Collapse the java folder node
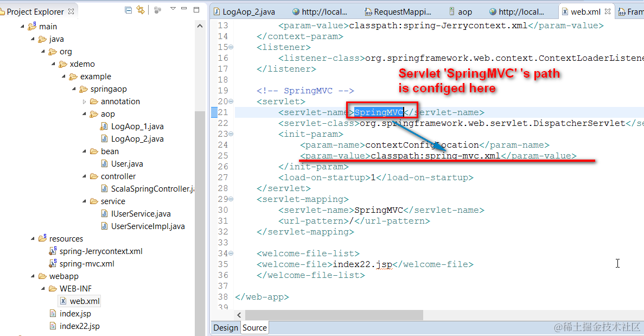 [33, 39]
